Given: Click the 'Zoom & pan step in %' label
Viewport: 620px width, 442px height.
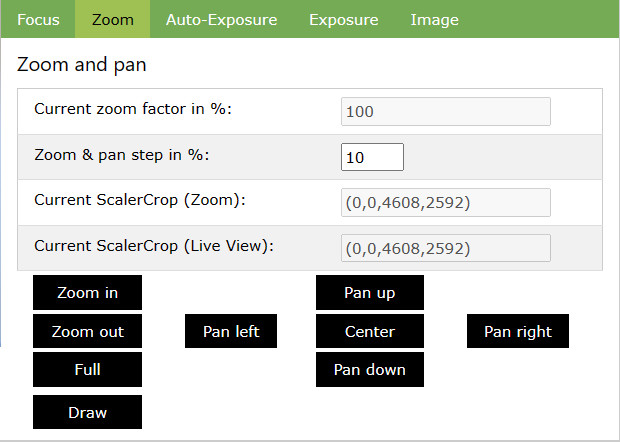Looking at the screenshot, I should (128, 156).
